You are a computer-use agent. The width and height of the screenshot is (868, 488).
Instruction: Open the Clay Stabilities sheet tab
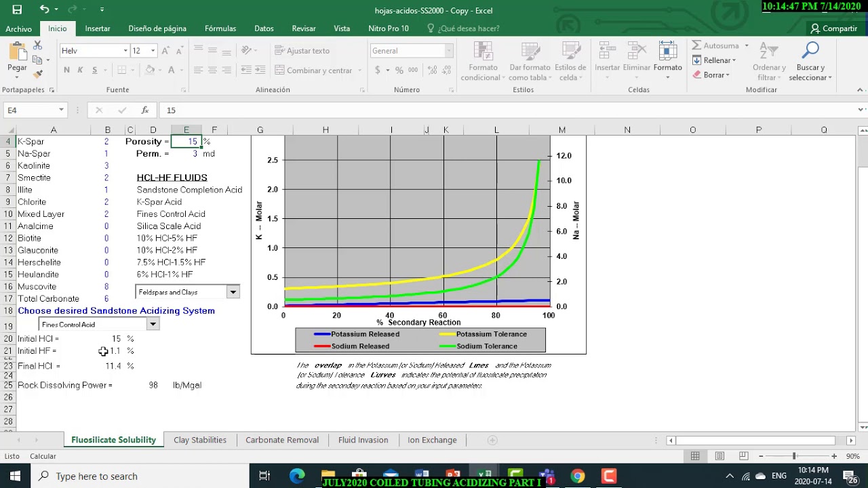tap(200, 440)
